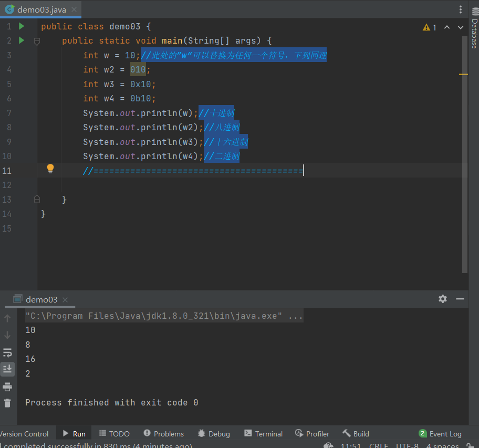This screenshot has width=479, height=448.
Task: Toggle scroll to end of console output
Action: (7, 369)
